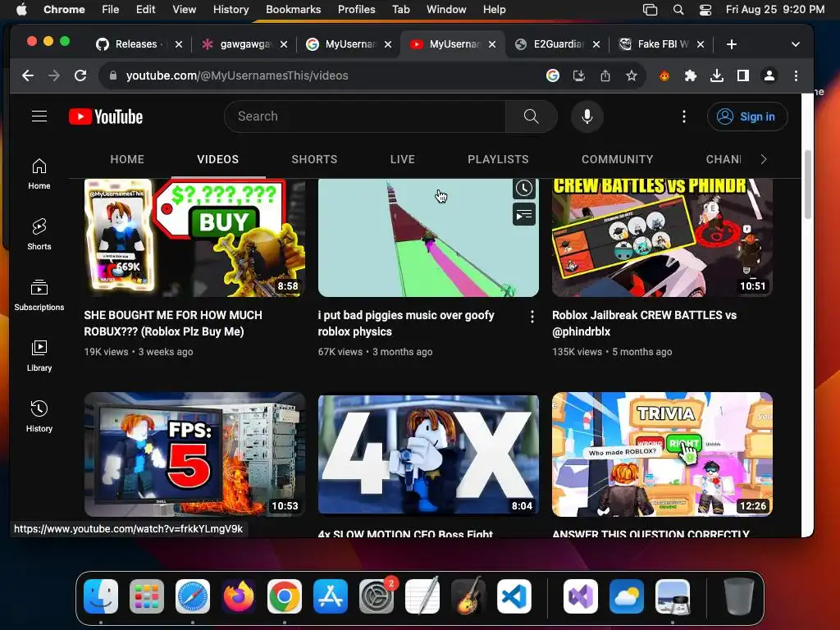
Task: Open a new browser tab
Action: [x=731, y=44]
